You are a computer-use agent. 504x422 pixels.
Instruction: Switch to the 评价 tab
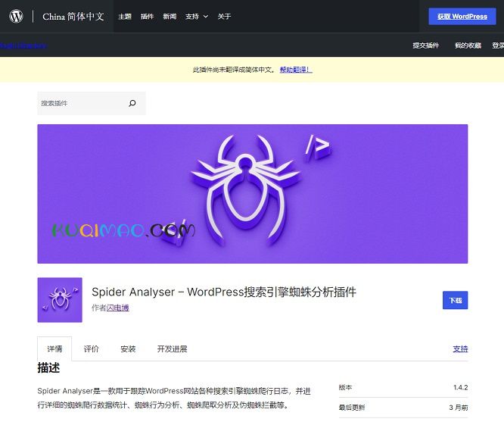click(x=92, y=349)
